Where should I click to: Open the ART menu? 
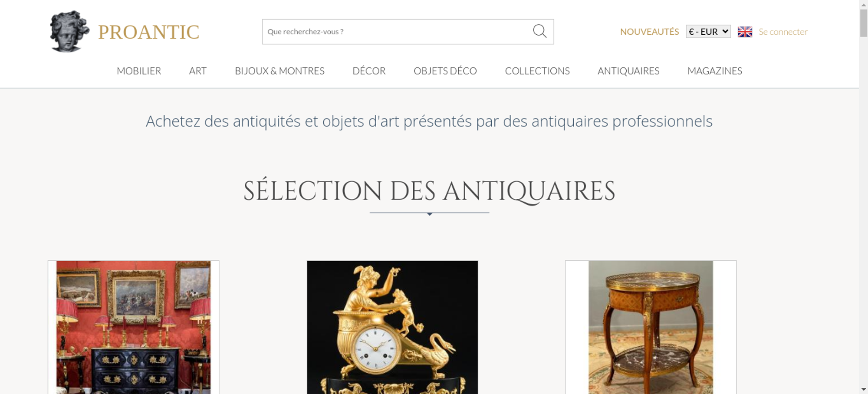[198, 71]
